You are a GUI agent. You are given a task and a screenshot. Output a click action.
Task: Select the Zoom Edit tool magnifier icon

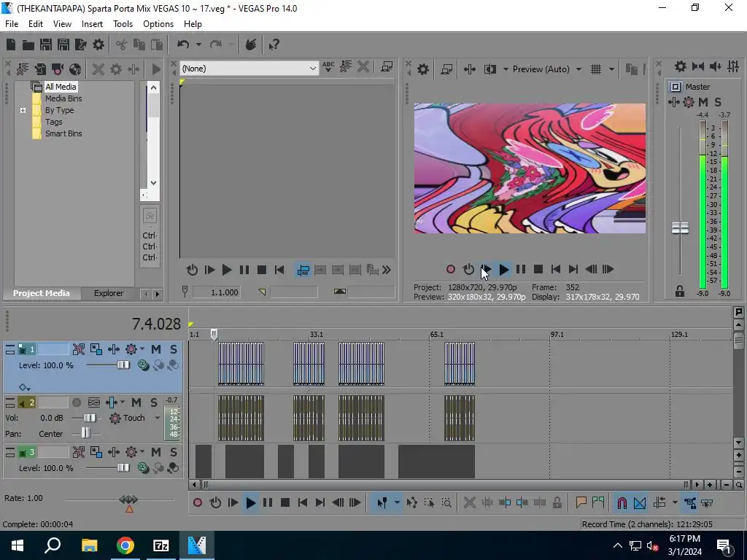click(x=446, y=503)
